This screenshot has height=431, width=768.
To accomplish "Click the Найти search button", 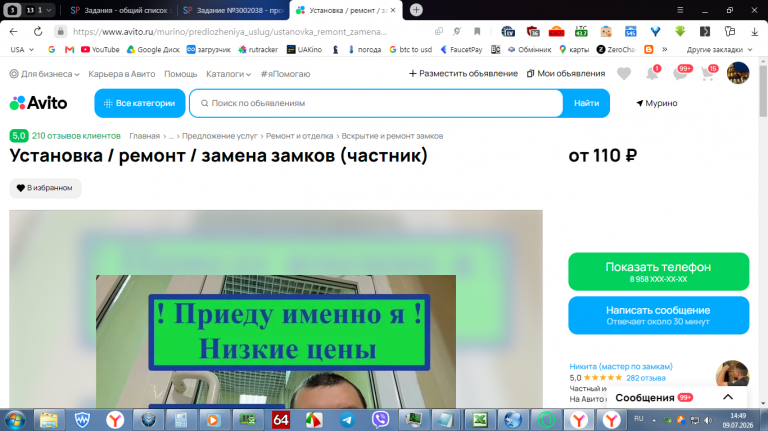I will click(x=586, y=103).
